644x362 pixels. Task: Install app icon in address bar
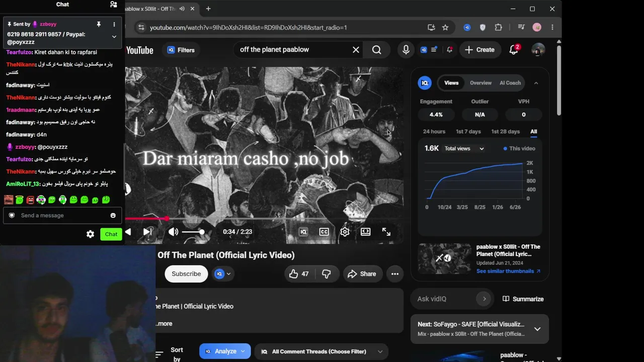click(x=431, y=28)
